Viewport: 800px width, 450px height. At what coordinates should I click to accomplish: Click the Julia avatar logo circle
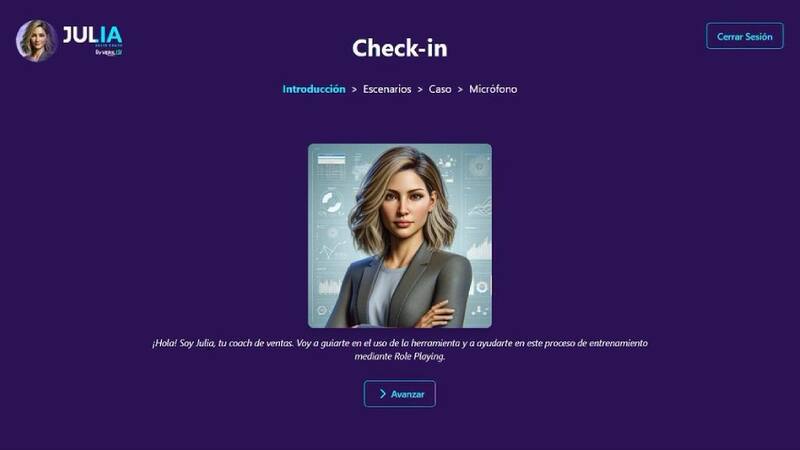point(36,41)
